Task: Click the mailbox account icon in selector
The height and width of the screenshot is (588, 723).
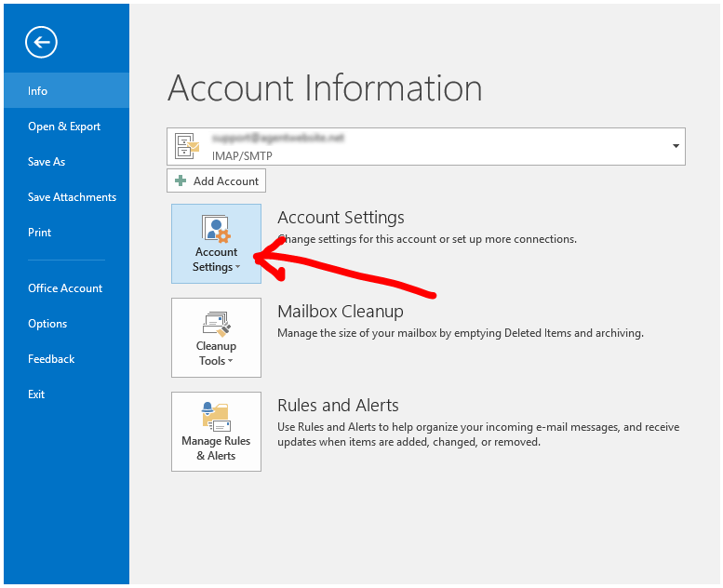Action: pos(187,146)
